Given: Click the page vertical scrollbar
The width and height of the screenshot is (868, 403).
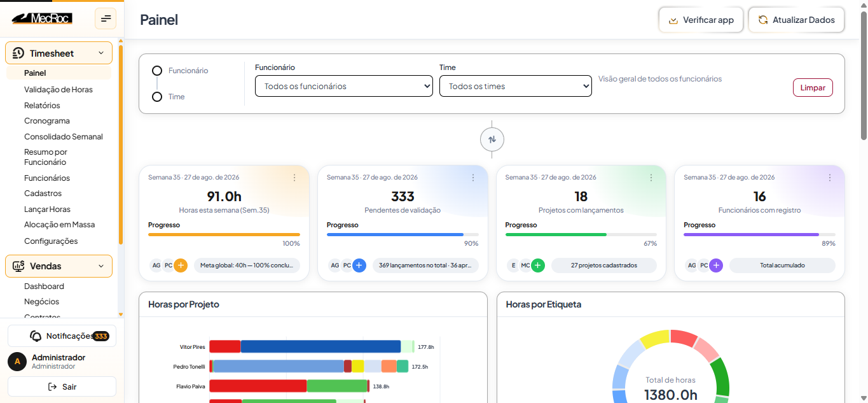Looking at the screenshot, I should (864, 75).
